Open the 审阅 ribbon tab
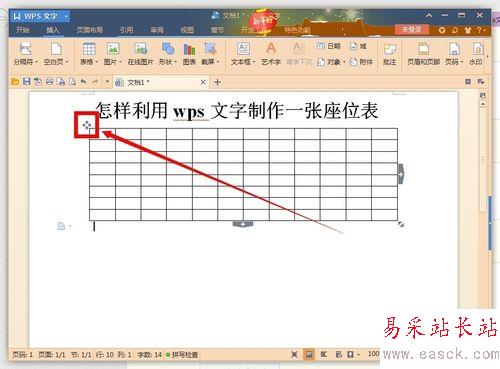Viewport: 500px width, 369px height. (x=157, y=30)
